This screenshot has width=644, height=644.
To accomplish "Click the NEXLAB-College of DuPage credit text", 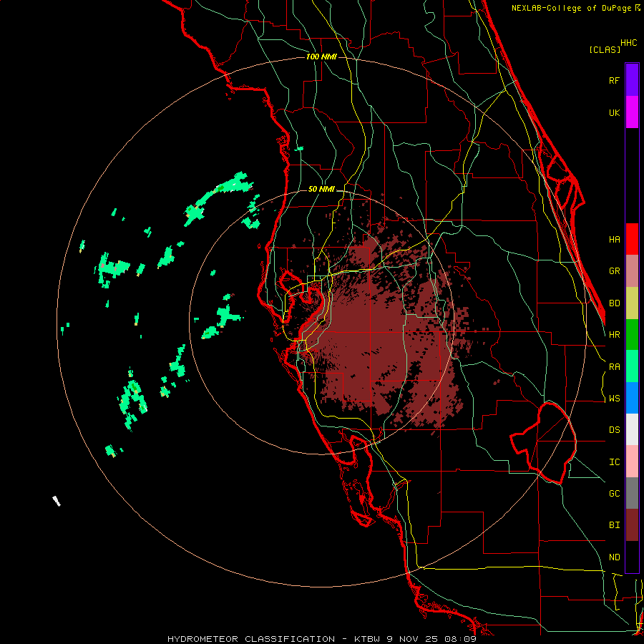I will [x=576, y=8].
